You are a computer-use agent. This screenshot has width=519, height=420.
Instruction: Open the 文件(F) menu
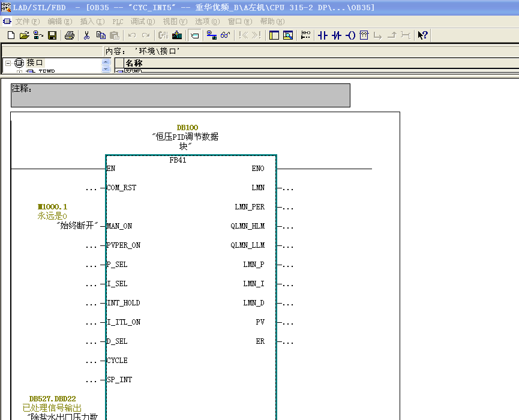[x=28, y=22]
